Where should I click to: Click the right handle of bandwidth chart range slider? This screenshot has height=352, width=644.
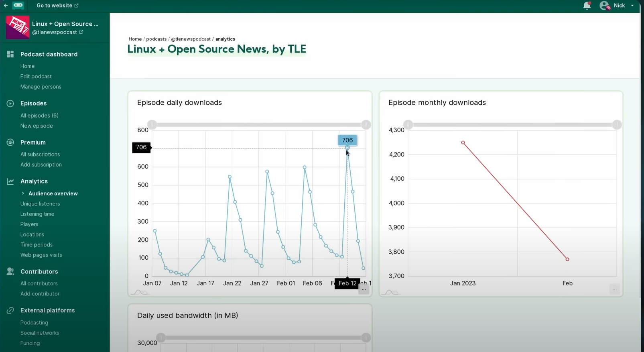(366, 338)
